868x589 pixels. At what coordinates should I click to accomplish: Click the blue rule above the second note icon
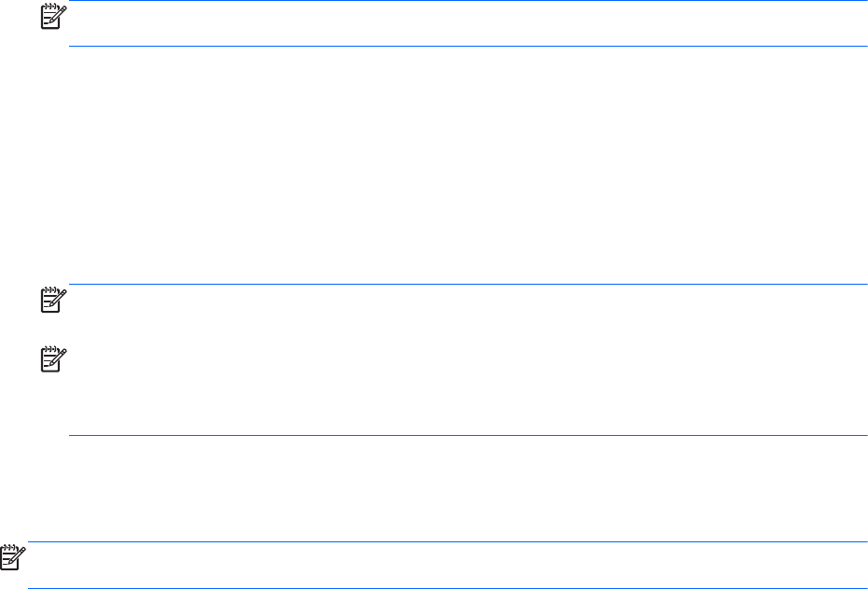pyautogui.click(x=468, y=284)
